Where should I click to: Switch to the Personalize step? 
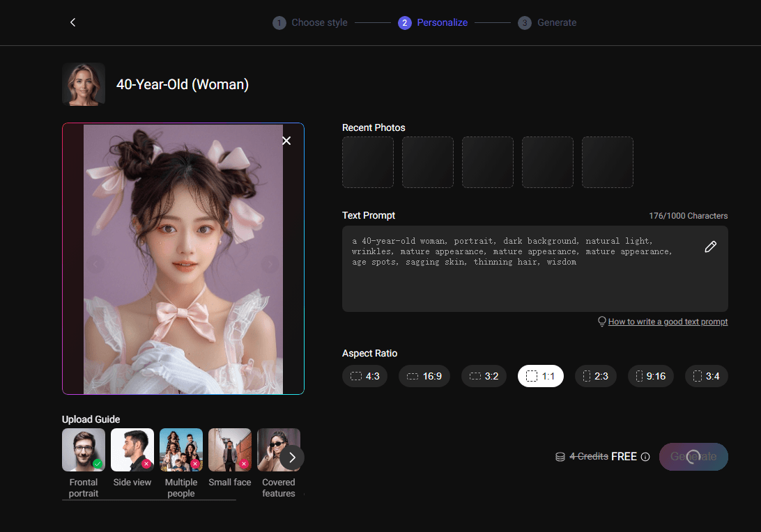pos(433,22)
